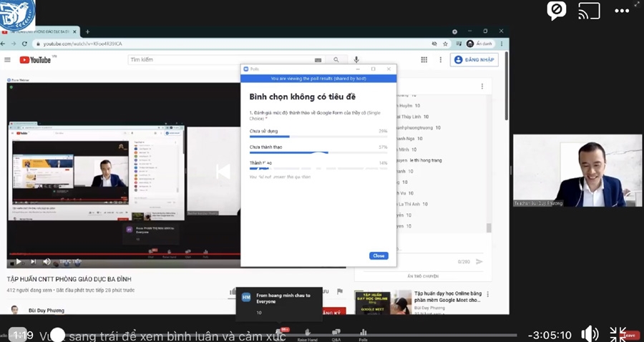
Task: Mute the video with the speaker icon
Action: [590, 334]
